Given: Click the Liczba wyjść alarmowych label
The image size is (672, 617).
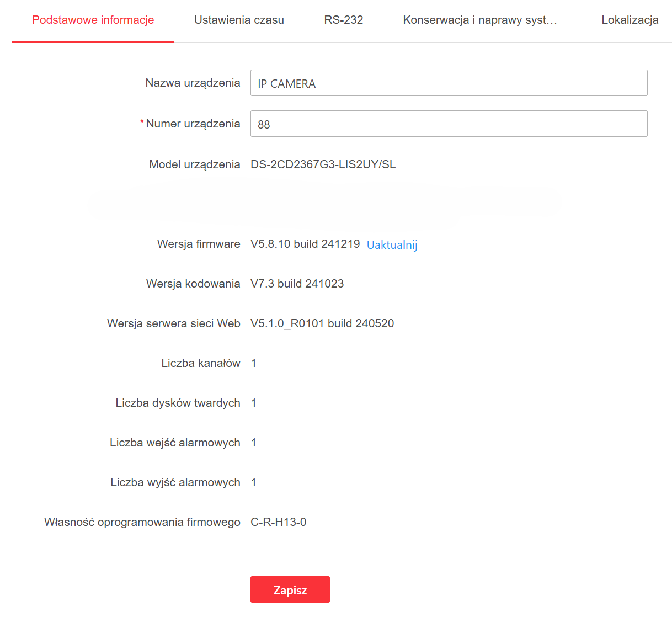Looking at the screenshot, I should coord(175,483).
